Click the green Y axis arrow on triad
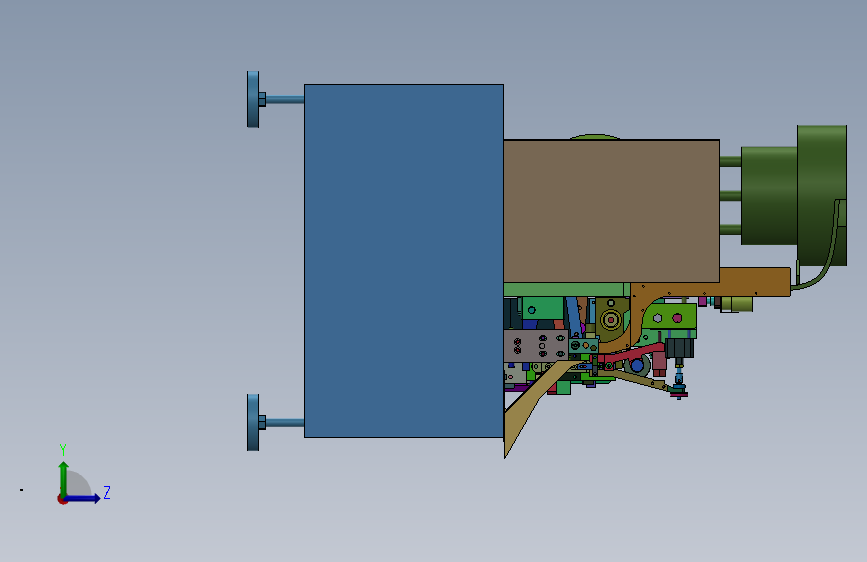Viewport: 867px width, 562px height. coord(64,478)
